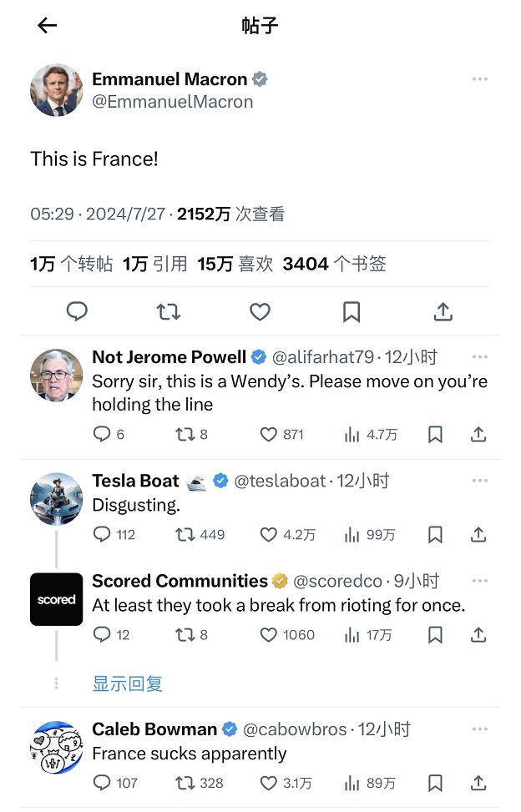Viewport: 521px width, 812px height.
Task: Tap the back arrow at top
Action: point(48,25)
